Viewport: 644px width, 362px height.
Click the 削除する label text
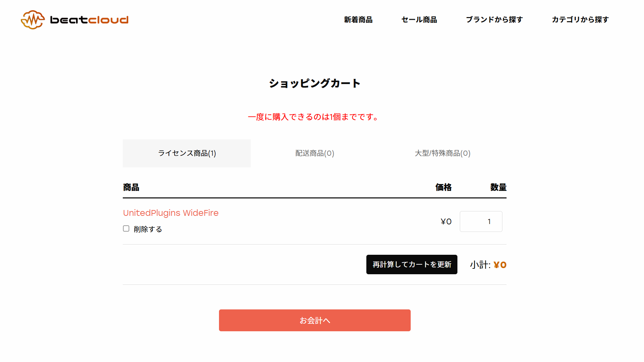[148, 229]
